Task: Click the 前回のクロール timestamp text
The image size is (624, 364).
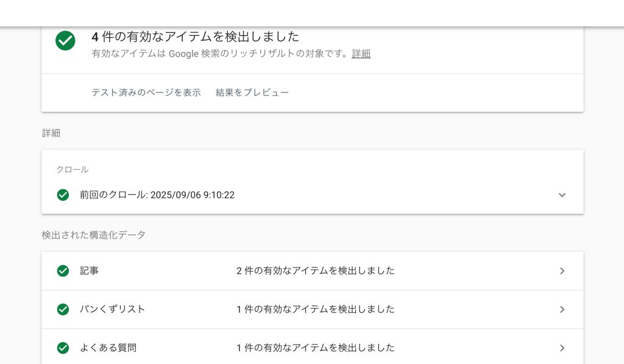Action: 157,195
